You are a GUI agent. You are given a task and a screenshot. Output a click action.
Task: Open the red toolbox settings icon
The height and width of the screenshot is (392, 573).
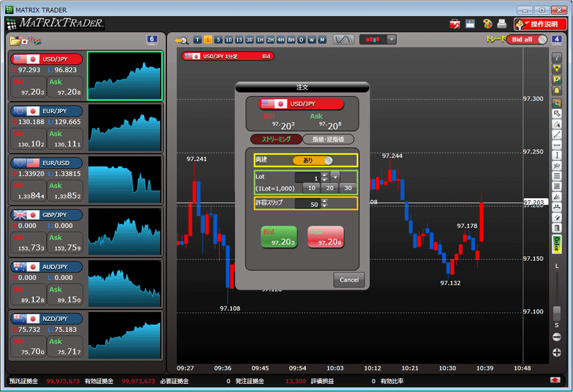tap(455, 24)
